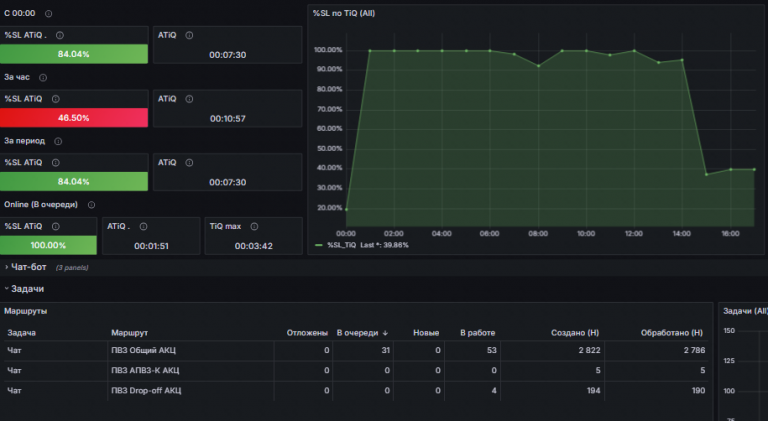Click the 84.04% value under За период
The image size is (768, 421).
pos(73,182)
